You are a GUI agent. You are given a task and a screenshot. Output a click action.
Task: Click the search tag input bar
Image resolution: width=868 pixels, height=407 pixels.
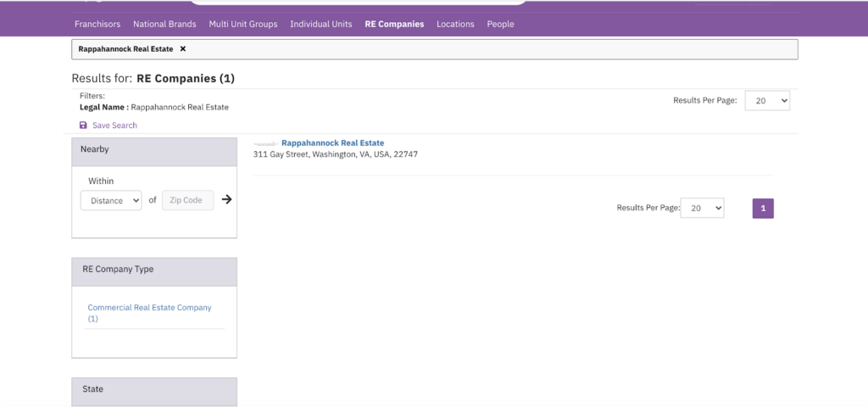[435, 49]
